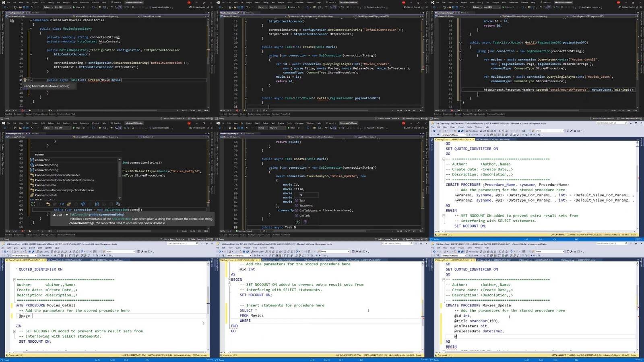Collapse the Author comment block in the Movies_Update SSMS window
Image resolution: width=644 pixels, height=362 pixels.
[x=444, y=279]
